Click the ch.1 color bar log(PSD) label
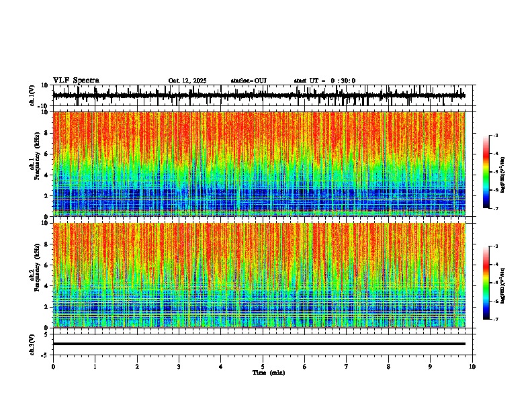The height and width of the screenshot is (411, 532). click(x=503, y=175)
